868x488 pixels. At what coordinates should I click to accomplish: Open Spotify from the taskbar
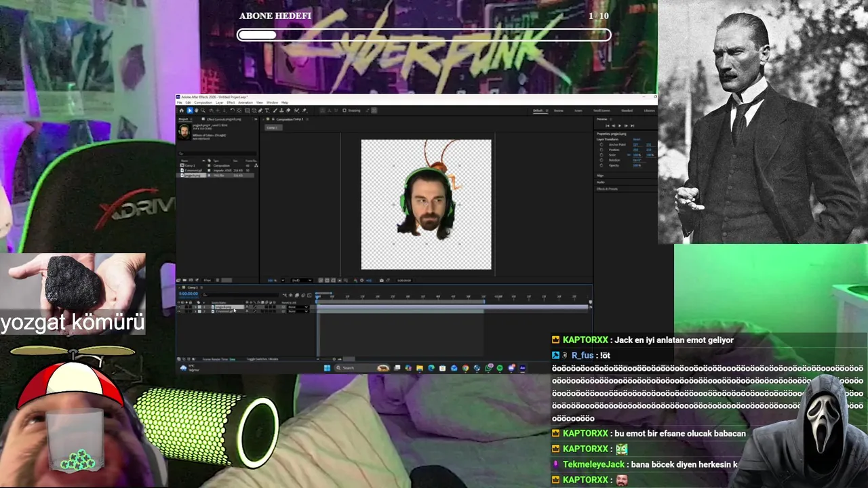[x=500, y=368]
